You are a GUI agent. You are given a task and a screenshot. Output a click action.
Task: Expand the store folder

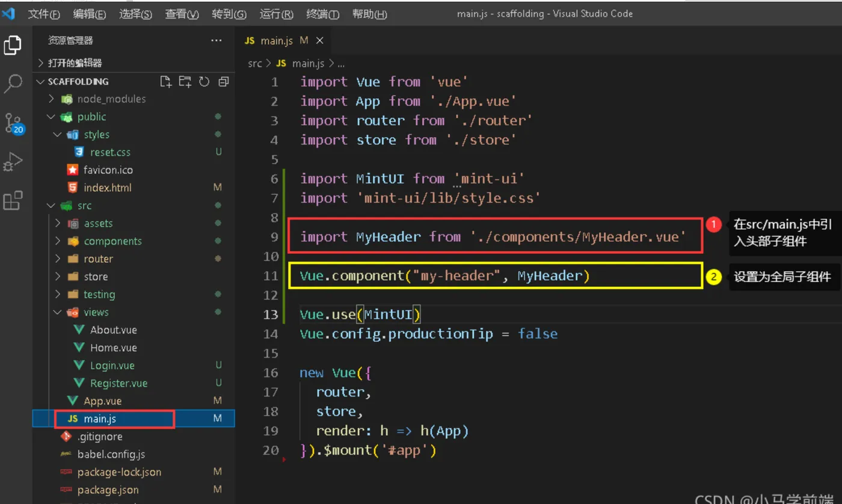[58, 277]
